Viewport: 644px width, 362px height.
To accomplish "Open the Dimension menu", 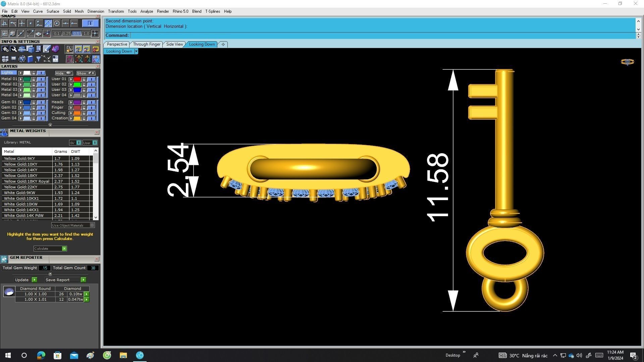I will pyautogui.click(x=96, y=11).
